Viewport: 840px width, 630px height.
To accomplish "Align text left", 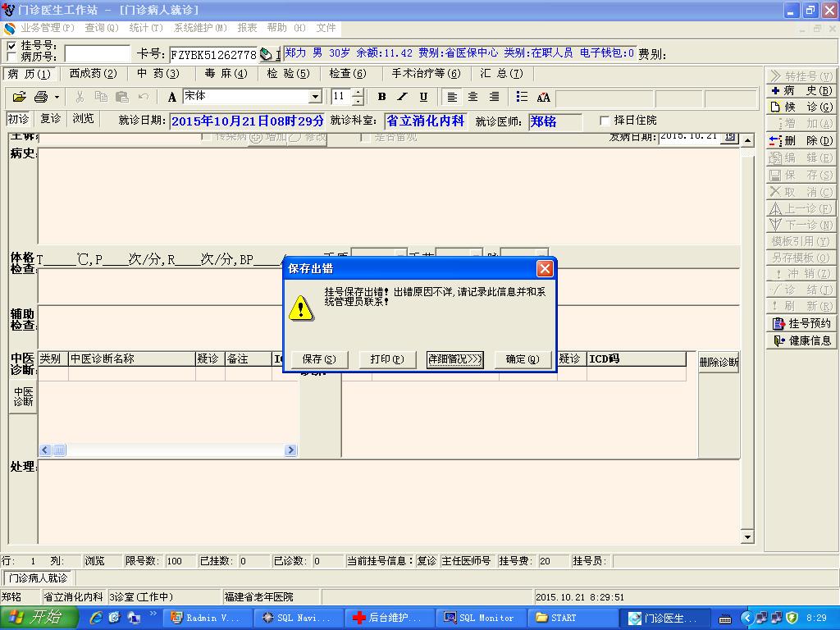I will (x=452, y=97).
